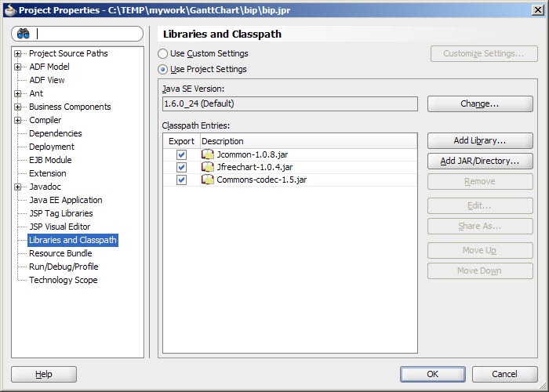
Task: Expand Project Source Paths node
Action: pos(17,53)
